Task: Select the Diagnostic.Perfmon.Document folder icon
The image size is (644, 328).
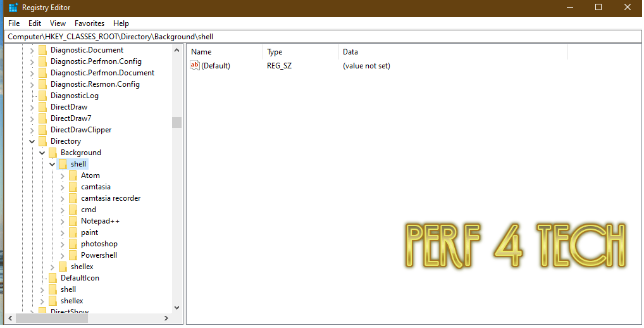Action: [43, 73]
